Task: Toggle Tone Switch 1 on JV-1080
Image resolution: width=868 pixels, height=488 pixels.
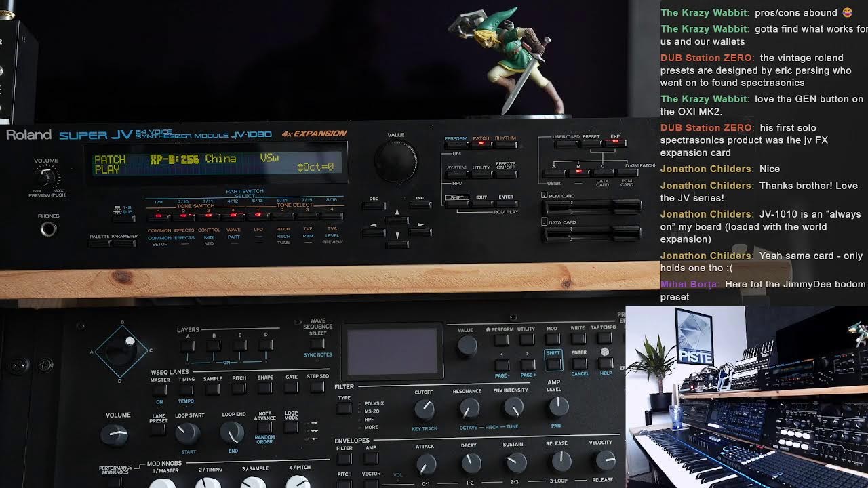Action: (159, 216)
